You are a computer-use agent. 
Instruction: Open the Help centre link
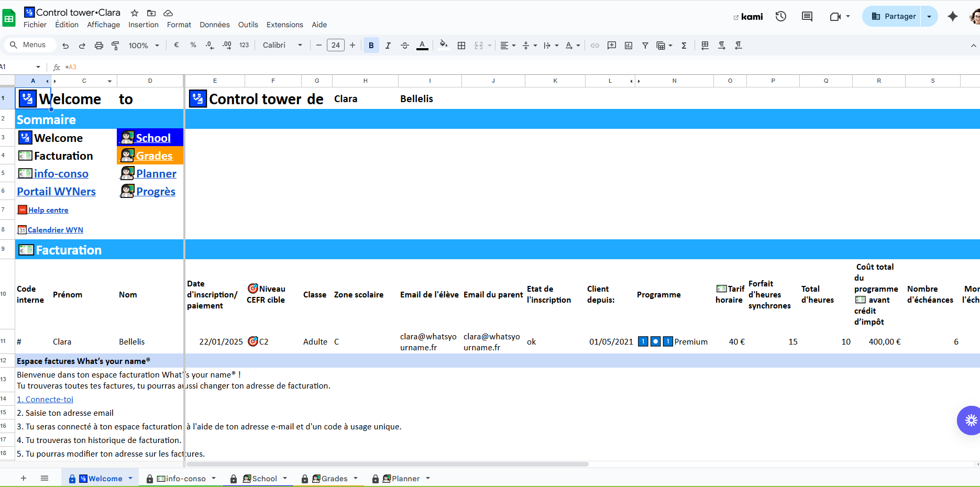click(48, 210)
